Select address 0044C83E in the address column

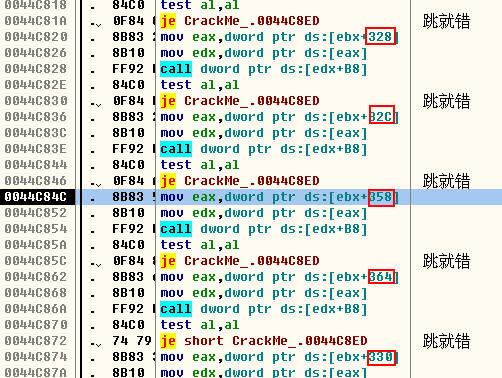[36, 149]
